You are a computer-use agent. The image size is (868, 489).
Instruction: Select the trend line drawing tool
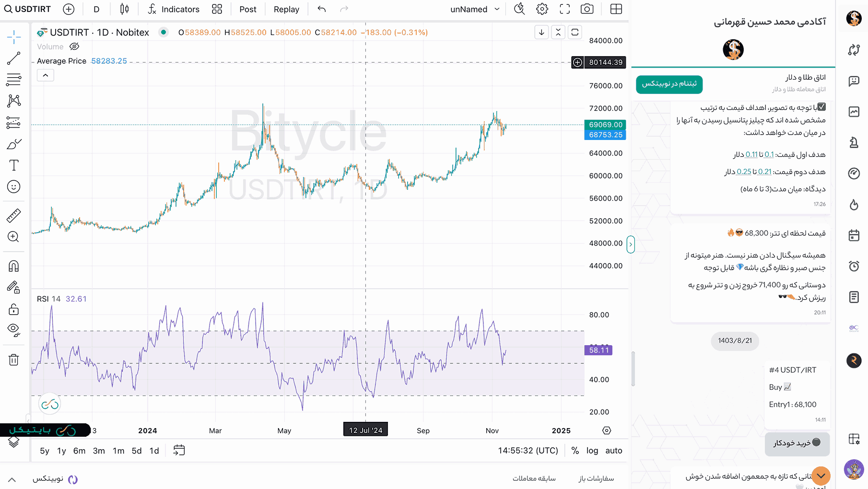(x=14, y=58)
